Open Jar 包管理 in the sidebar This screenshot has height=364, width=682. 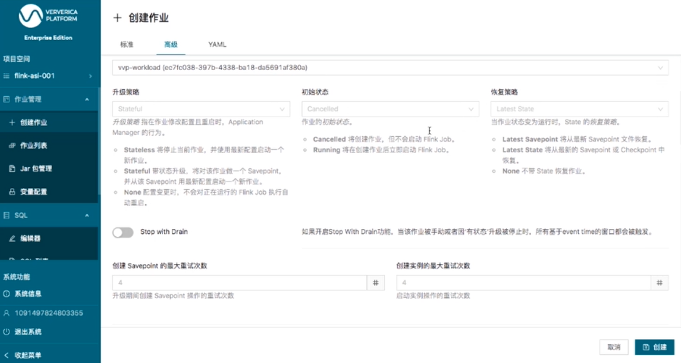pyautogui.click(x=50, y=169)
